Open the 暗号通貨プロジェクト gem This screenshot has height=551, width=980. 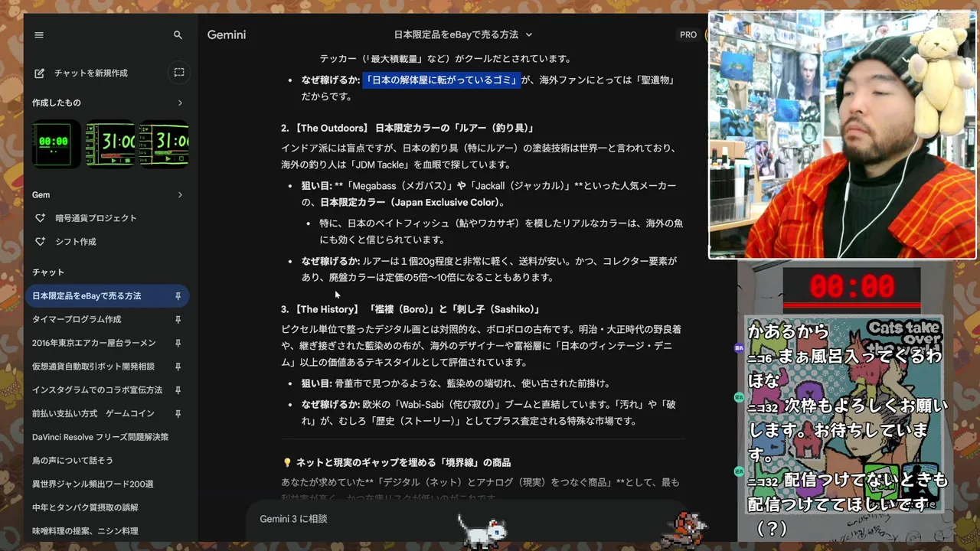tap(96, 218)
